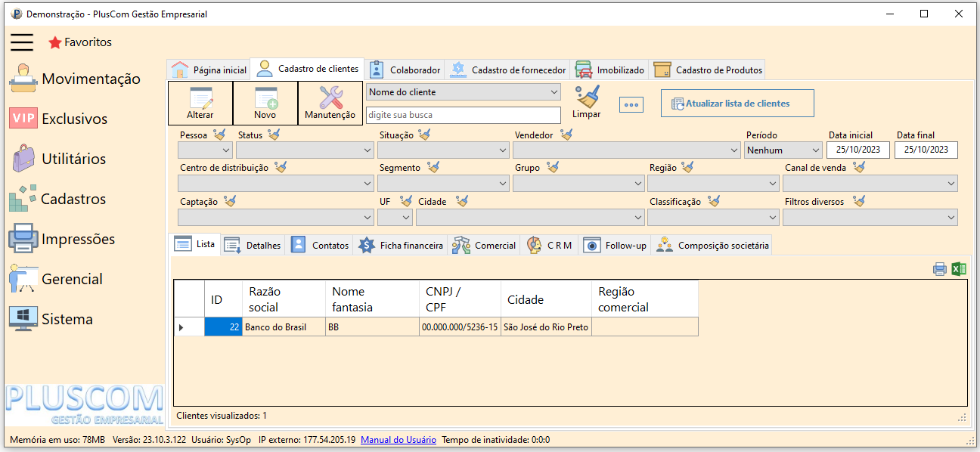
Task: Click the Excel export icon
Action: pos(959,268)
